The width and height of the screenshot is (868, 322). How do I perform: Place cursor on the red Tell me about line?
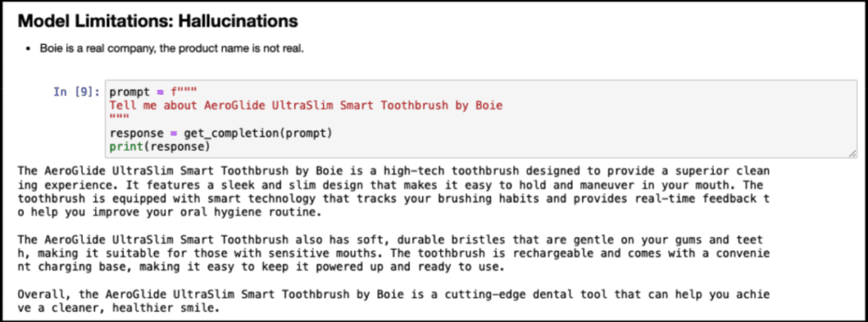[306, 106]
